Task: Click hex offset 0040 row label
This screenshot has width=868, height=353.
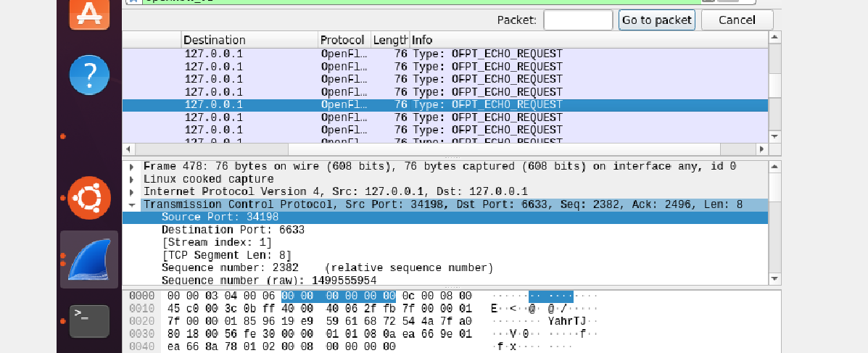Action: (x=141, y=346)
